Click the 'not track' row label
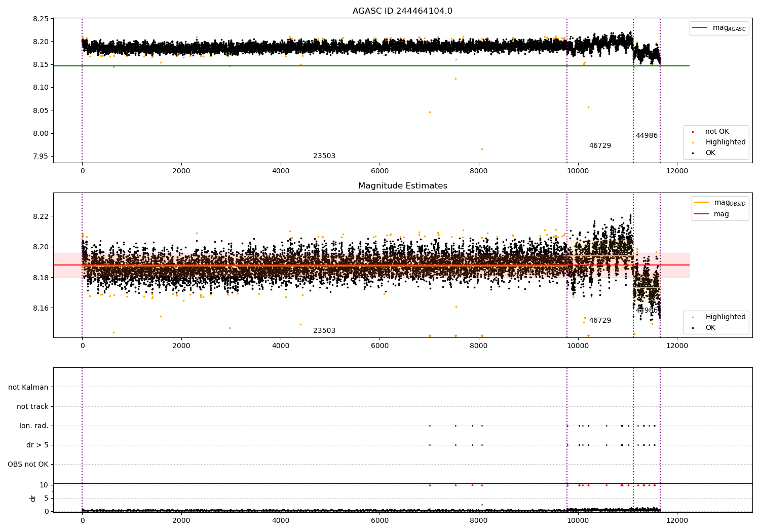 point(32,407)
